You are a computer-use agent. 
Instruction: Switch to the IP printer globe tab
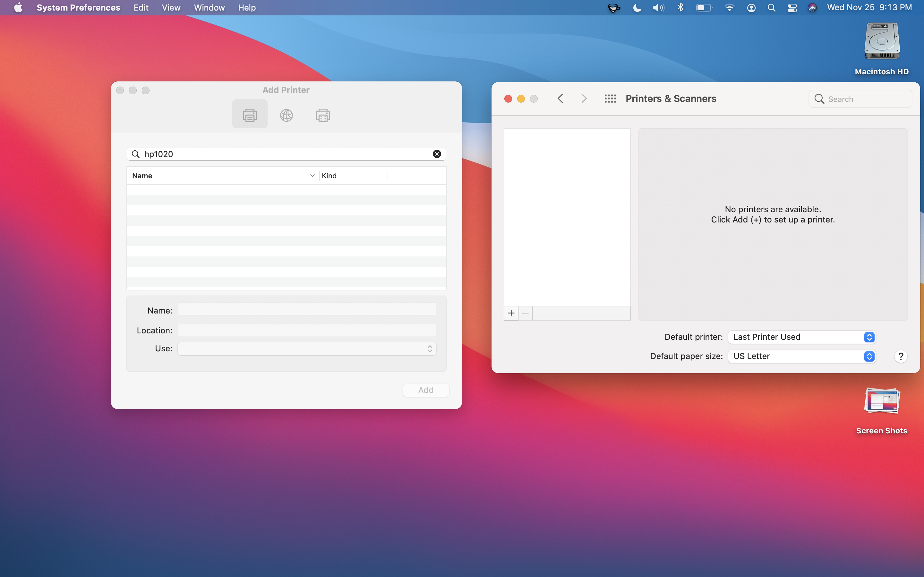(x=287, y=115)
